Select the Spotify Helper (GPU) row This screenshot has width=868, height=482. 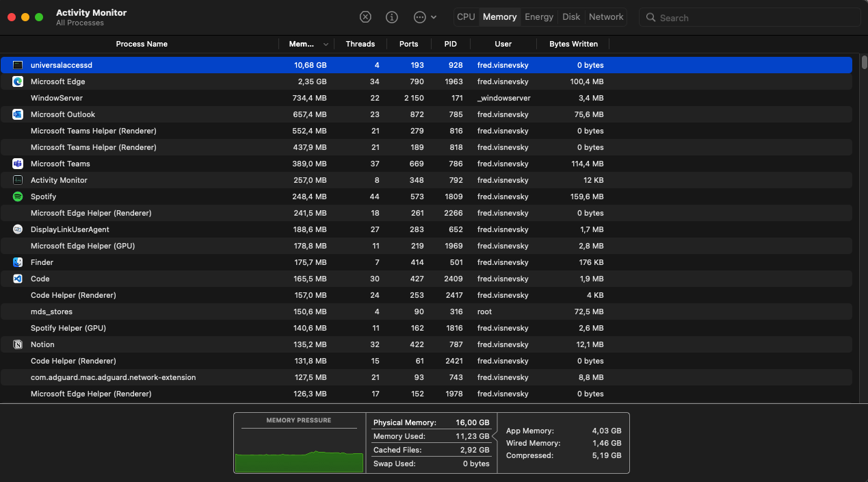[x=426, y=328]
